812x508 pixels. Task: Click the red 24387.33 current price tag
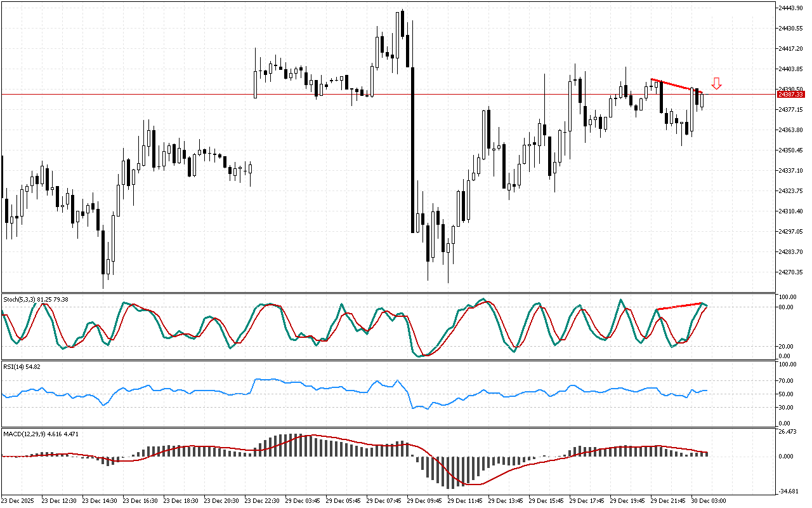(790, 95)
